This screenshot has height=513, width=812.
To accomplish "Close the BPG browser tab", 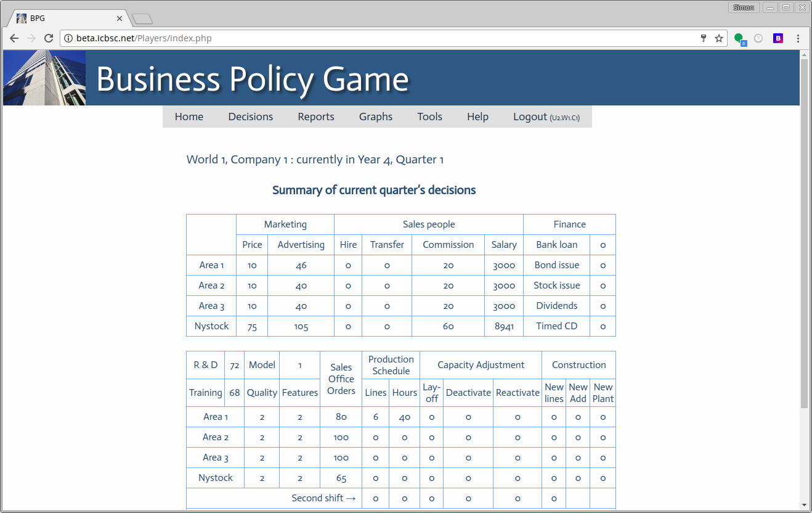I will coord(120,18).
